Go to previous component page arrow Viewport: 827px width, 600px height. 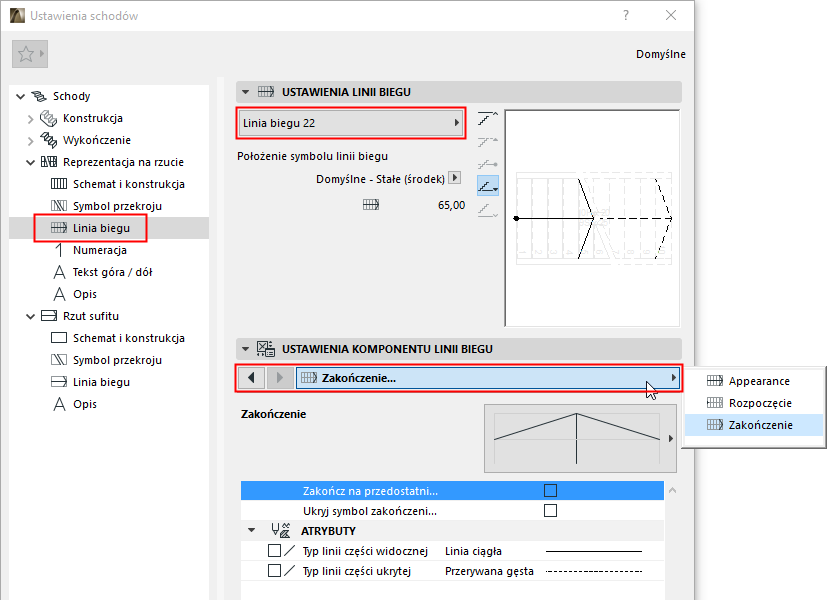pos(252,378)
